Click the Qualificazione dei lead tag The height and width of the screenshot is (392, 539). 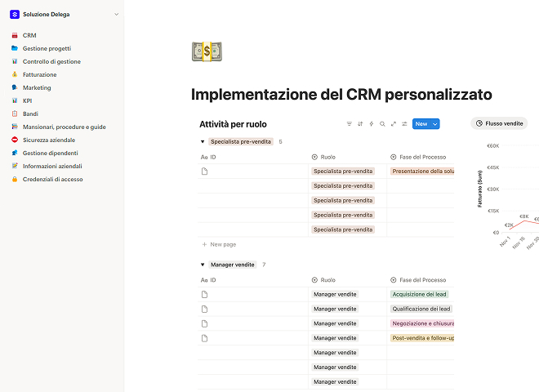(x=421, y=310)
